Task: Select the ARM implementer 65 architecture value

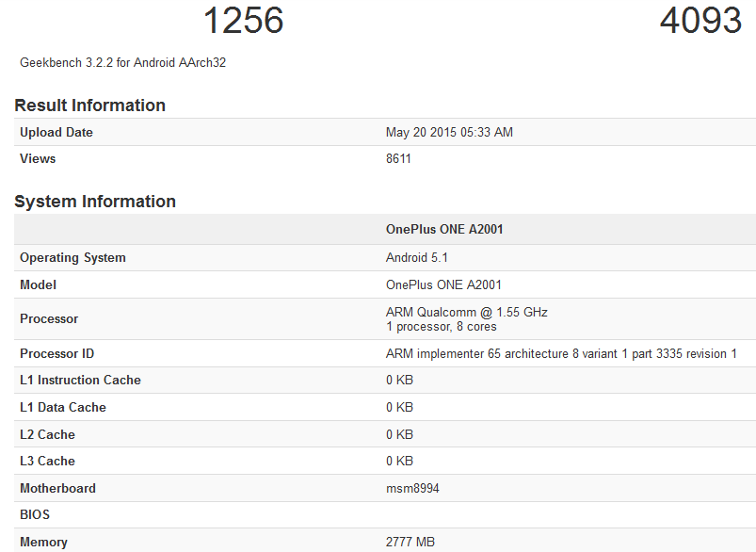Action: [561, 353]
